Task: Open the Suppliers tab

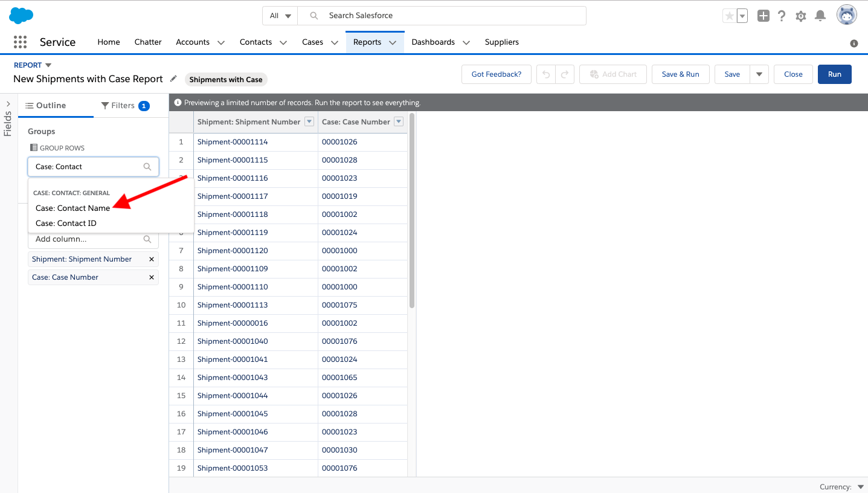Action: tap(502, 42)
